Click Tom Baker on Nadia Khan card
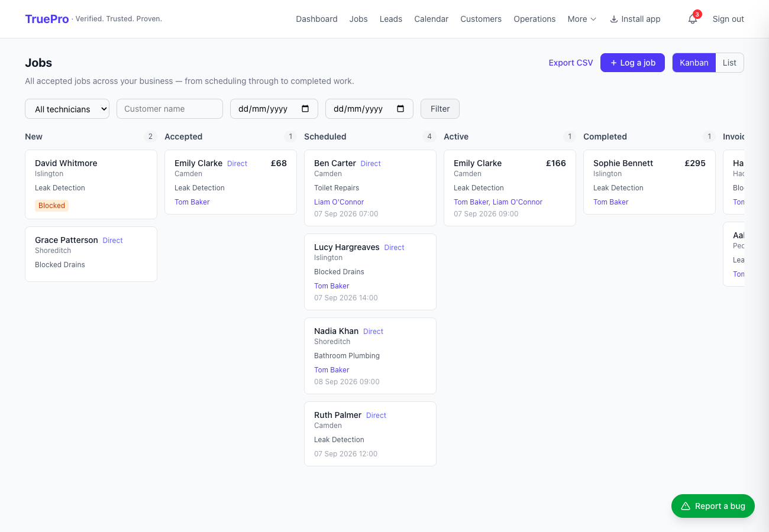The width and height of the screenshot is (769, 532). (332, 370)
